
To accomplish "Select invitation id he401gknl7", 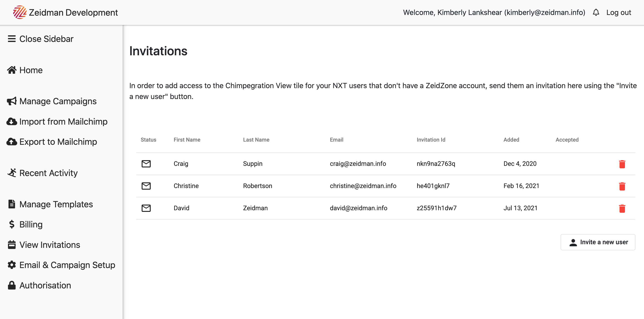I will [x=433, y=186].
